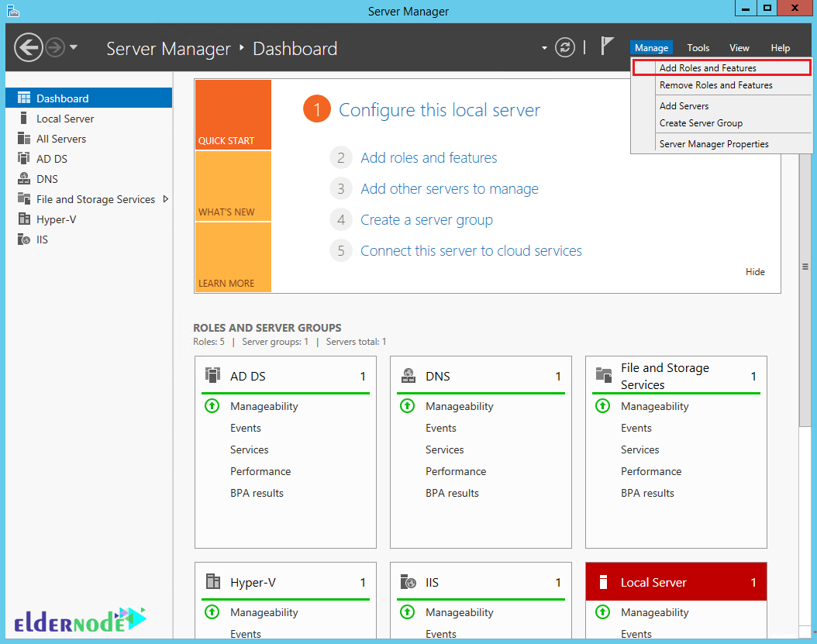Open Services in the AD DS tile

click(249, 449)
